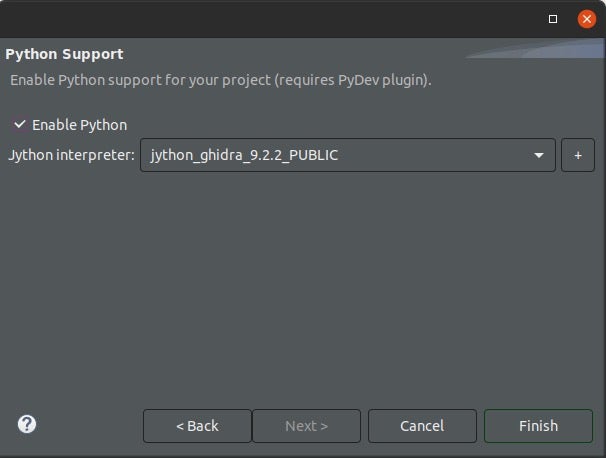Screen dimensions: 606x458
Task: Add a new Jython interpreter with plus button
Action: pos(577,155)
